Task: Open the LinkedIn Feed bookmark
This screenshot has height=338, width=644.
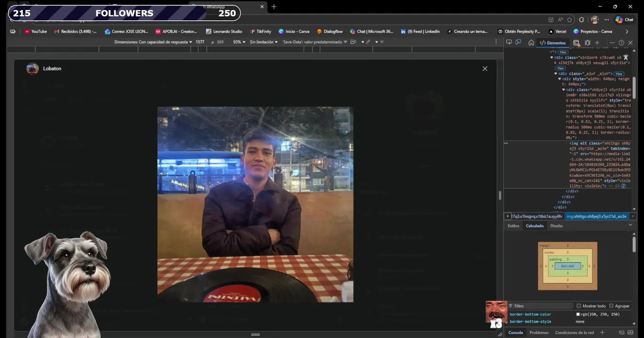Action: (420, 31)
